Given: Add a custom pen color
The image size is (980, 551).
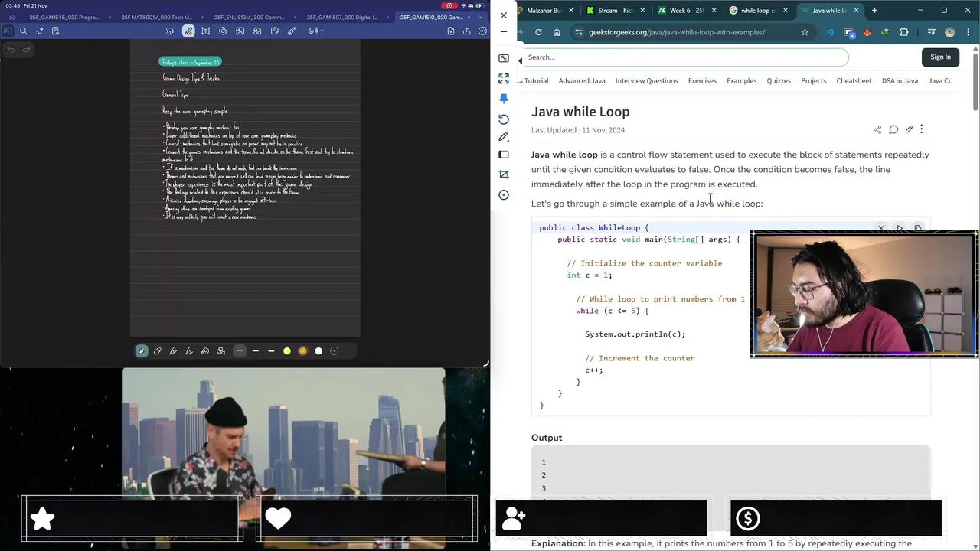Looking at the screenshot, I should pyautogui.click(x=335, y=351).
